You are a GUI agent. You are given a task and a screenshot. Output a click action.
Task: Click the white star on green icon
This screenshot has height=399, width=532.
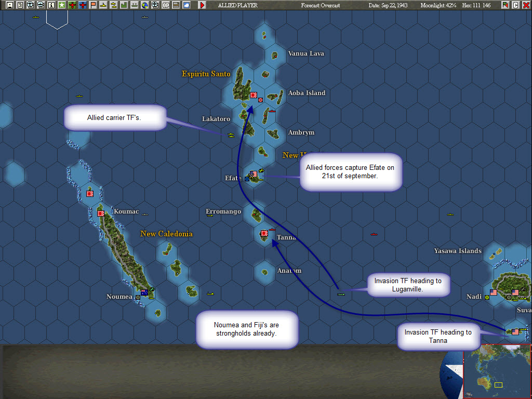(x=62, y=5)
